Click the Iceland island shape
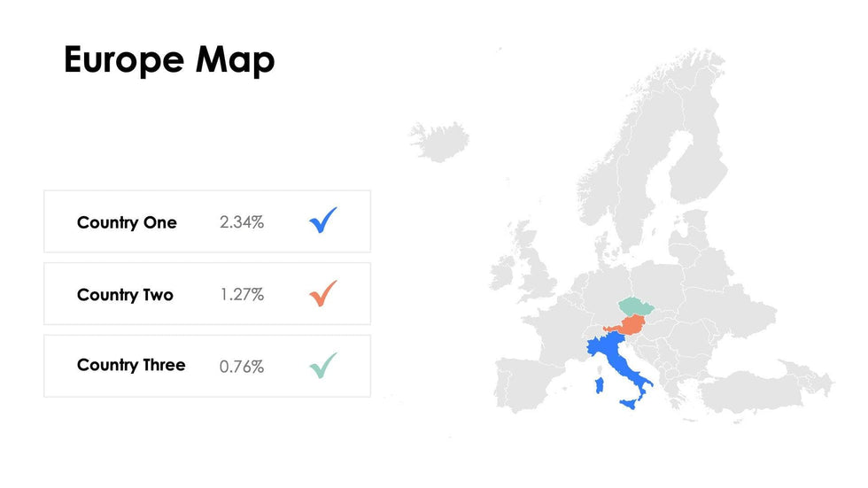The height and width of the screenshot is (488, 868). tap(440, 142)
